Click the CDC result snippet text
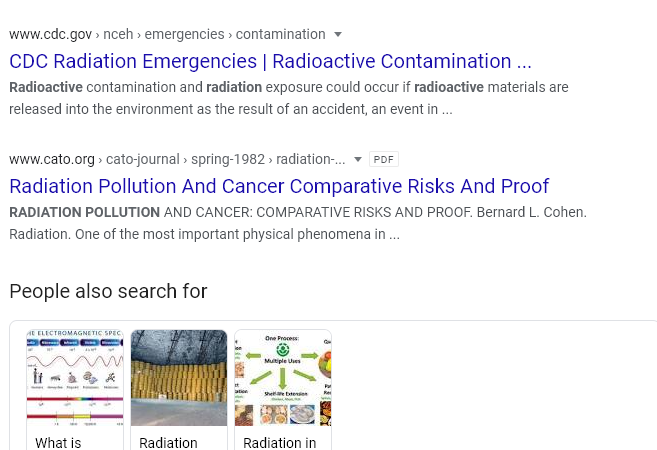 [289, 98]
